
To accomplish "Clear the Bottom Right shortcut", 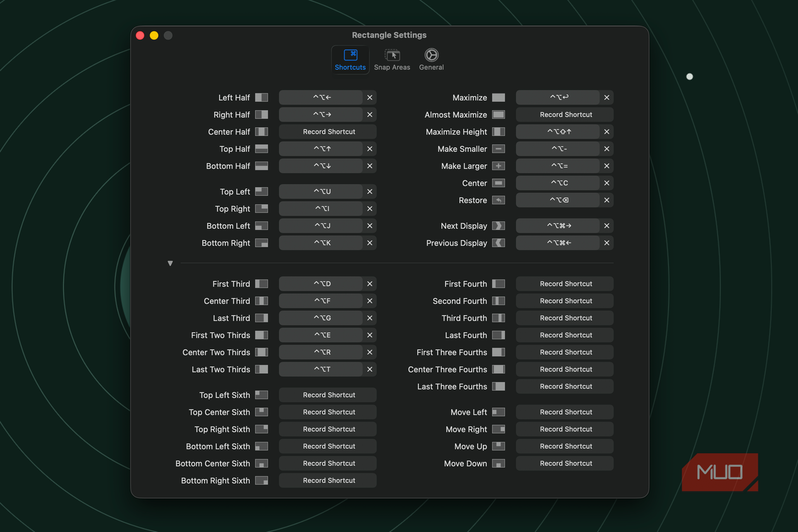I will tap(370, 243).
